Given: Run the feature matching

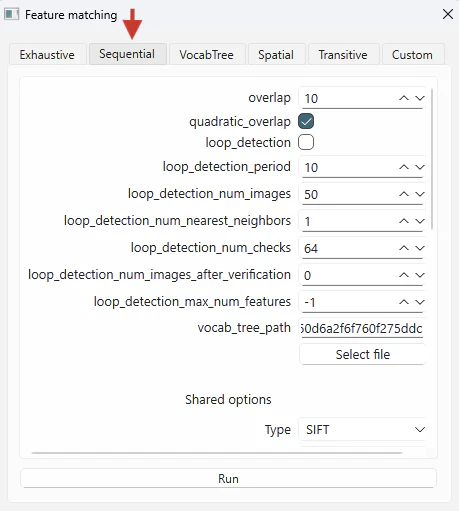Looking at the screenshot, I should coord(228,479).
